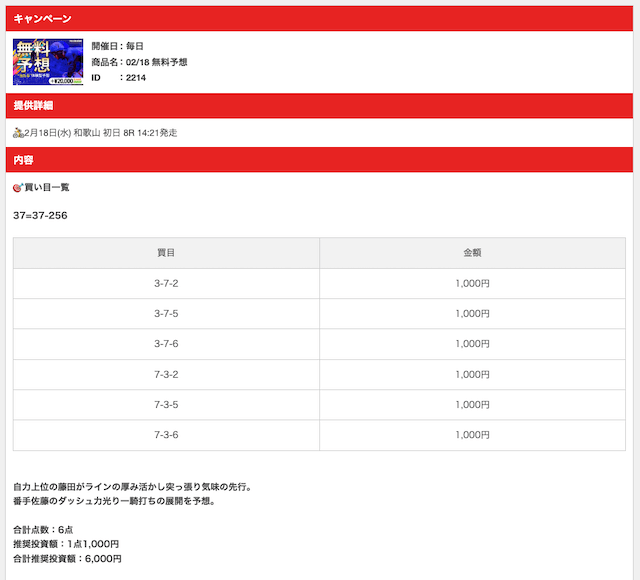This screenshot has width=640, height=580.
Task: Select the 3-7-5 bet row cell
Action: 166,314
